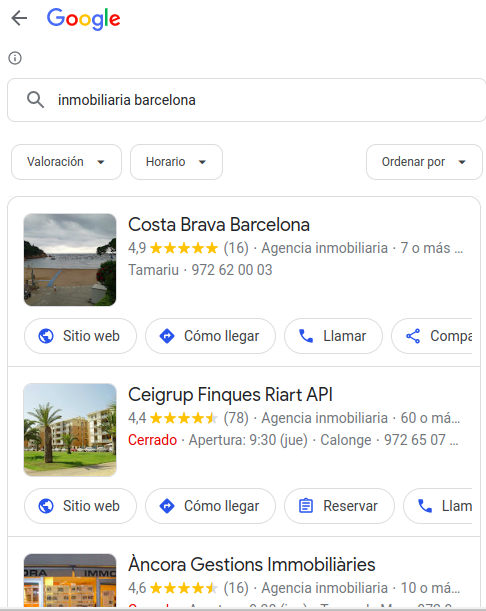Click the search magnifier icon
Screen dimensions: 486x611
pos(35,100)
